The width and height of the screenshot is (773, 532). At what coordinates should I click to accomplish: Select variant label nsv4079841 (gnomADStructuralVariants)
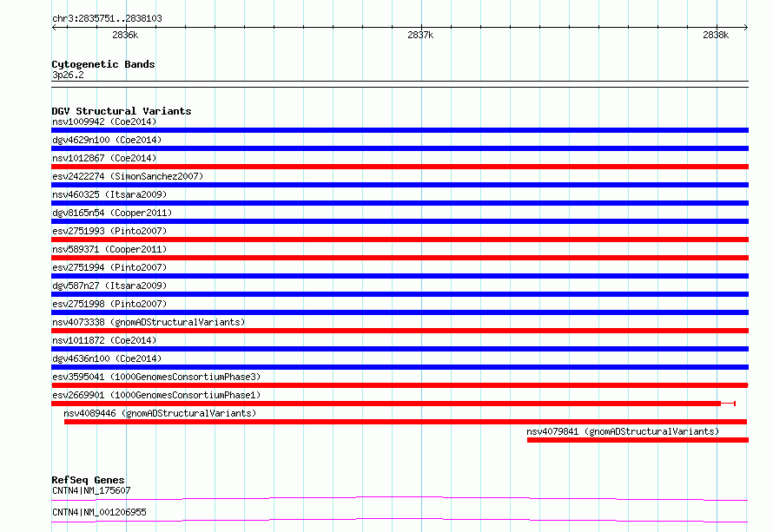tap(623, 431)
